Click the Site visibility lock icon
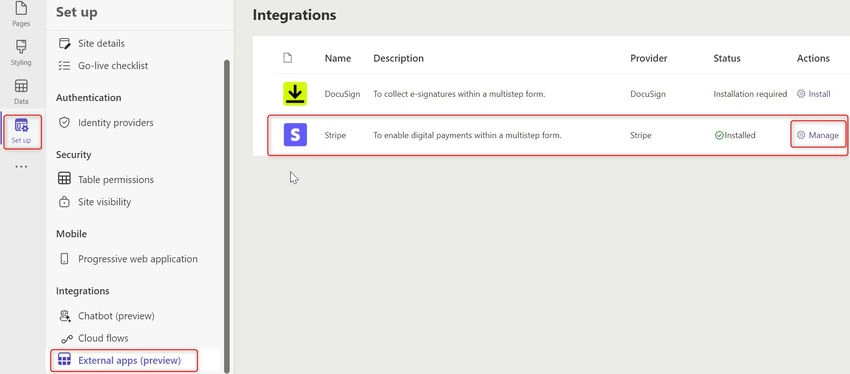The height and width of the screenshot is (374, 850). (x=65, y=202)
